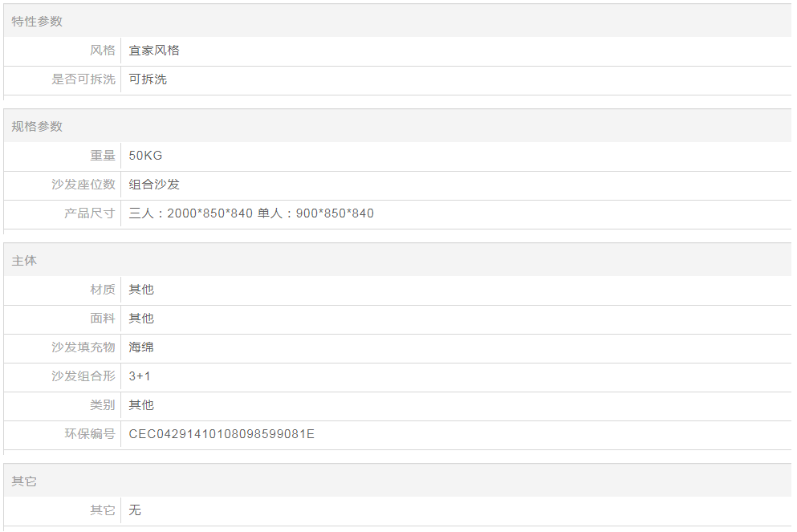Select the 其他 value beside 类别
This screenshot has height=532, width=797.
coord(141,405)
